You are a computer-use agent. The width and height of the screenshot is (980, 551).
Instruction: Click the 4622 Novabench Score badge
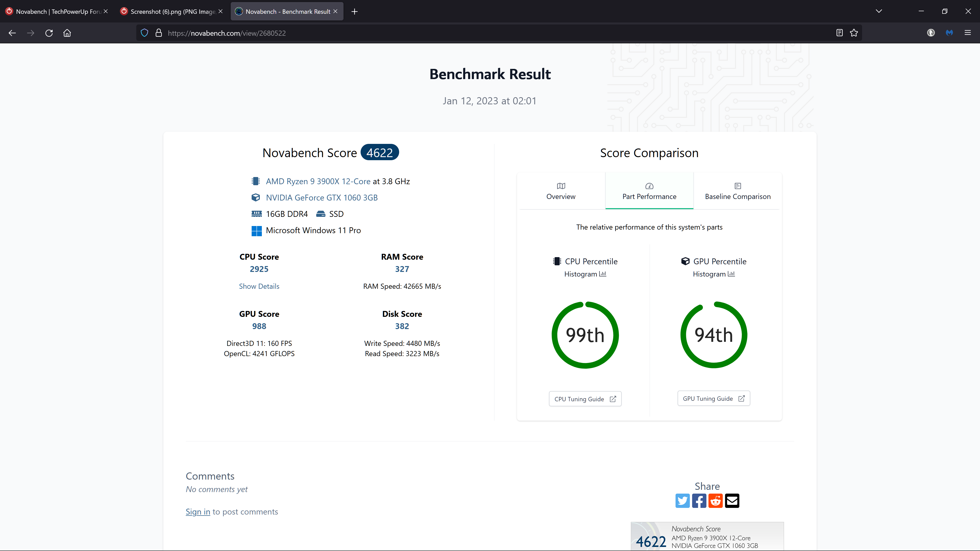click(380, 153)
